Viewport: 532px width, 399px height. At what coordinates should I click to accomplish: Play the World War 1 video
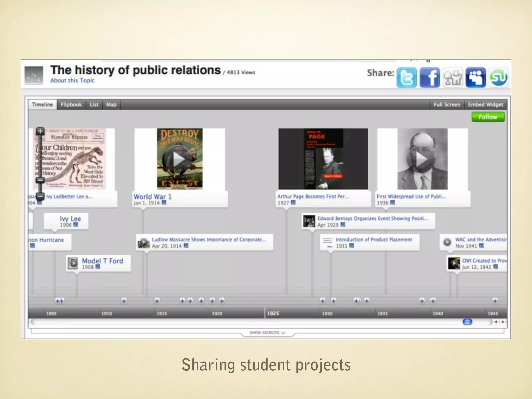(x=179, y=159)
